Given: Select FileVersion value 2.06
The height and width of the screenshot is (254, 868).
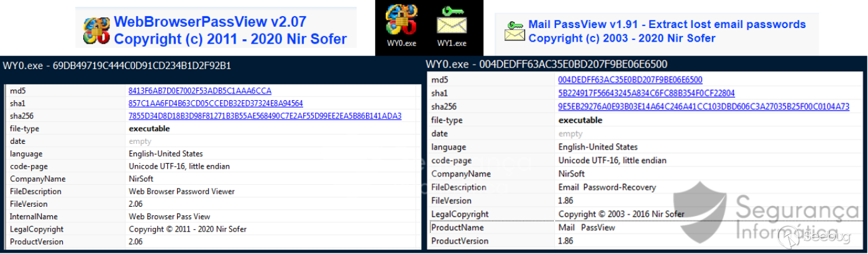Looking at the screenshot, I should point(136,204).
